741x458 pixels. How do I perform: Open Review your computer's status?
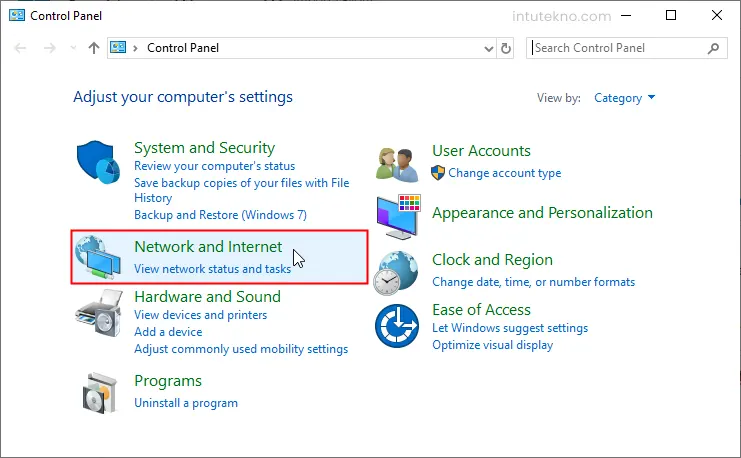(x=215, y=166)
